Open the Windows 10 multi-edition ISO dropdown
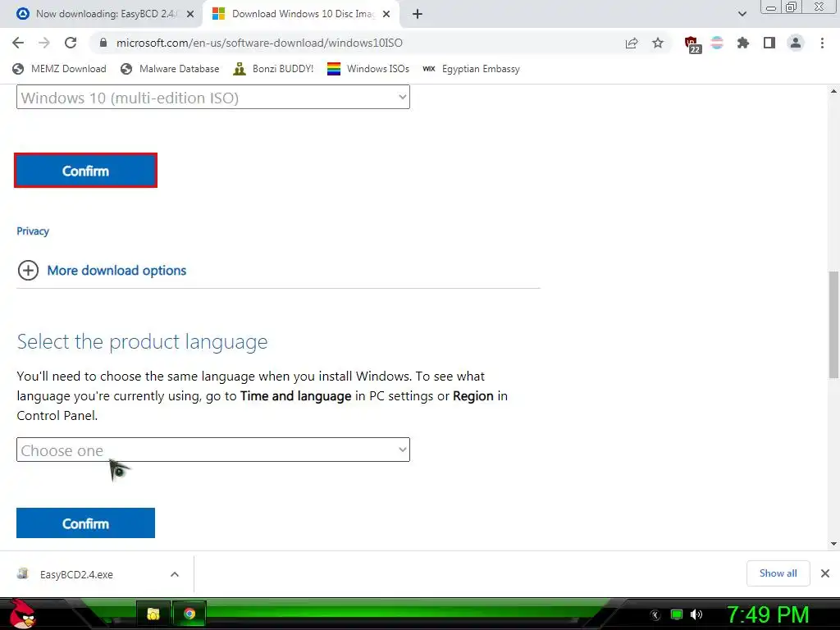Viewport: 840px width, 630px height. pyautogui.click(x=213, y=97)
